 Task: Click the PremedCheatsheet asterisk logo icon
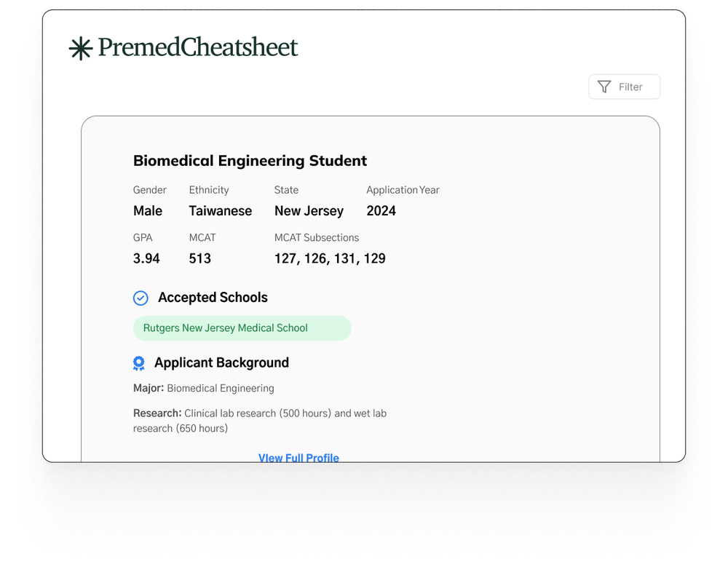tap(80, 48)
